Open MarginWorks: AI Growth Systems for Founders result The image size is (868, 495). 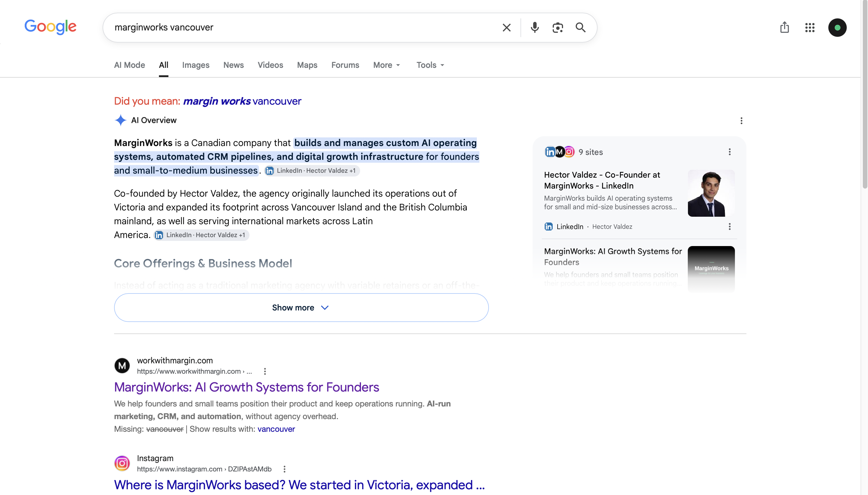pos(246,387)
